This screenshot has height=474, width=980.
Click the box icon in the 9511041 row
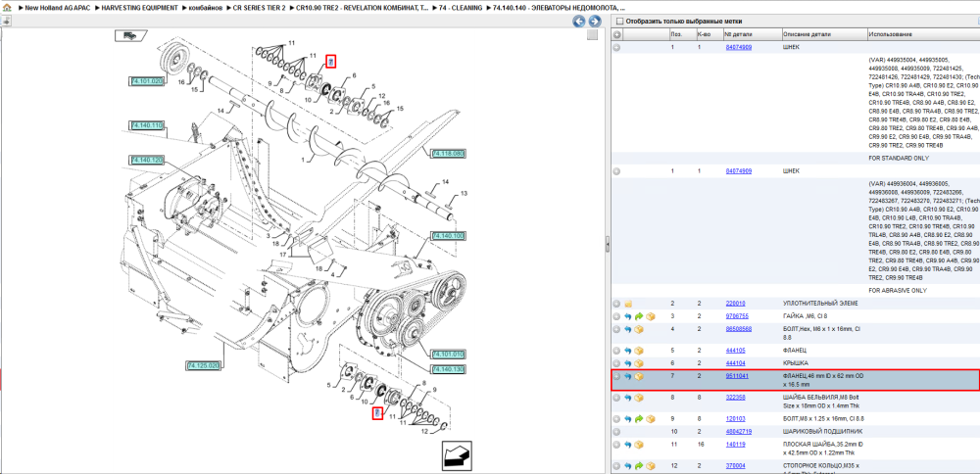click(639, 377)
